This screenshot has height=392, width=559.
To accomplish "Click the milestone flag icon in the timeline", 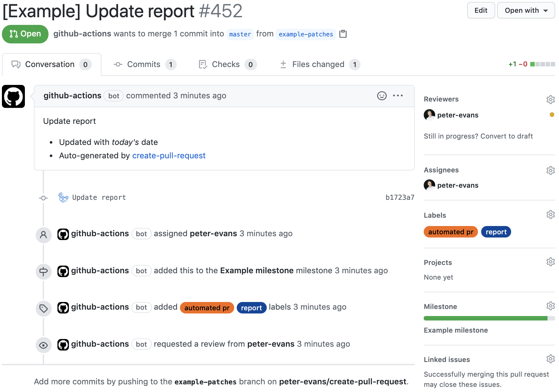I will coord(43,271).
